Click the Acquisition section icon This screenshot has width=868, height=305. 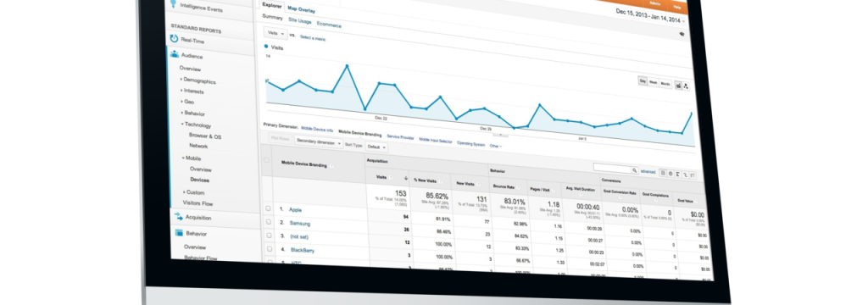pos(178,216)
